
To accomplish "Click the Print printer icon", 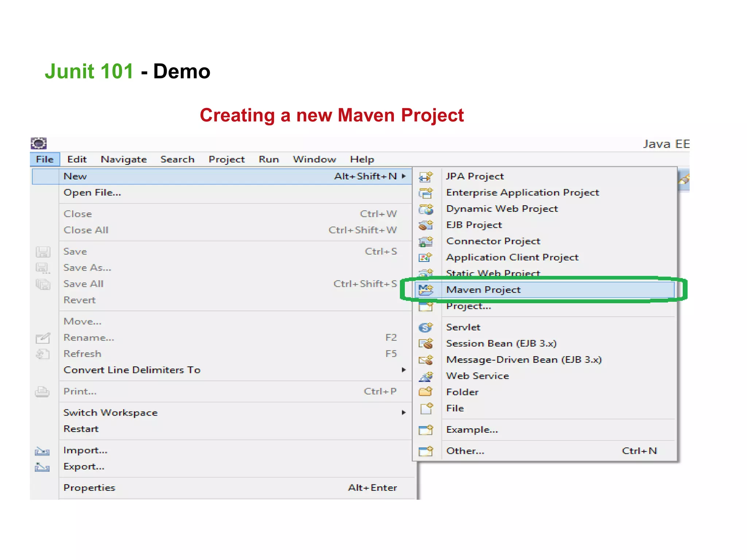I will (x=42, y=392).
